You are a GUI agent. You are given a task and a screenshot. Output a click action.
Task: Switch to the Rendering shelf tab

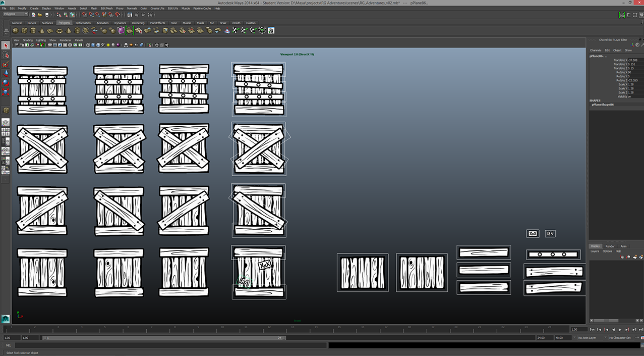pos(138,23)
